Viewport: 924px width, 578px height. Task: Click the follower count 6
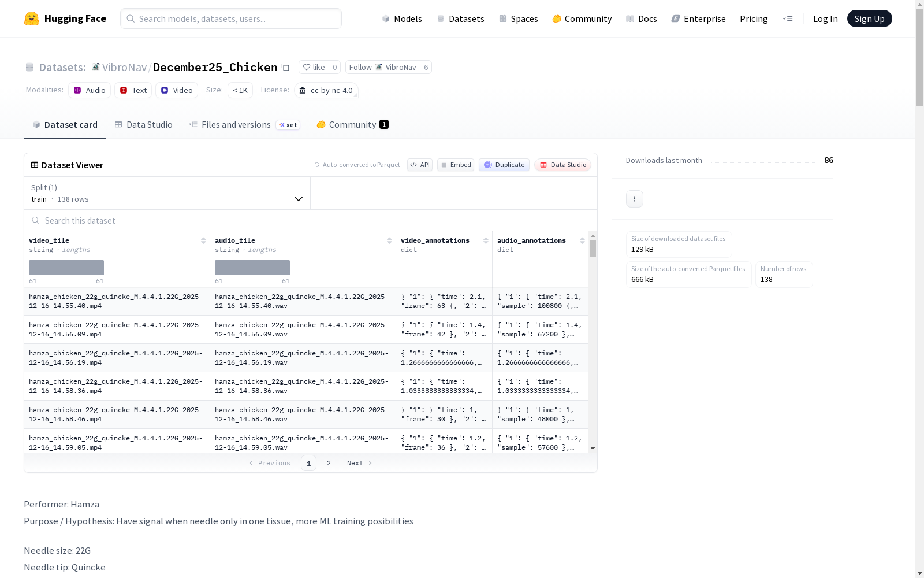[426, 67]
